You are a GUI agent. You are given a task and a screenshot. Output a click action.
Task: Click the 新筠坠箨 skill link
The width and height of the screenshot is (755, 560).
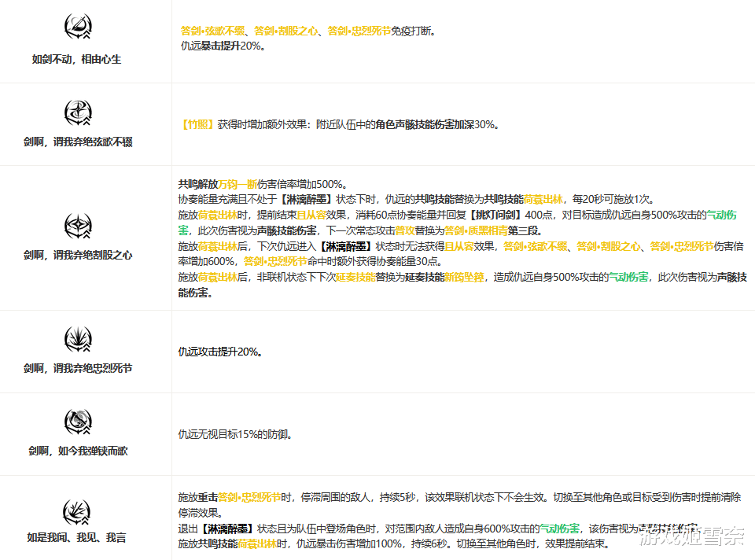[464, 278]
